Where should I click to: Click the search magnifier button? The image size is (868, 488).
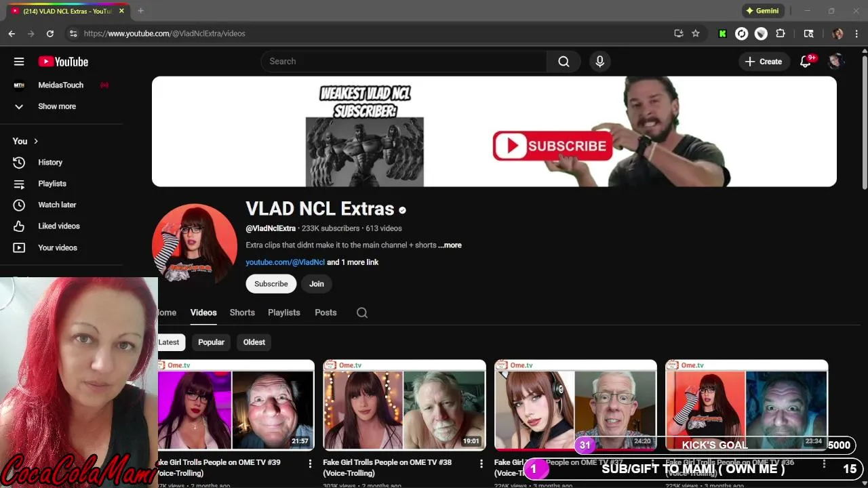(564, 62)
